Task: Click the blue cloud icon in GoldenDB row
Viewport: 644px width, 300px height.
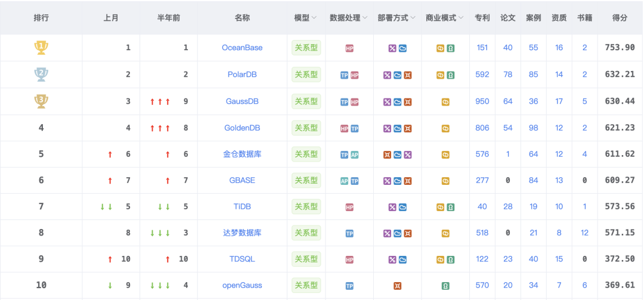Action: click(x=398, y=129)
